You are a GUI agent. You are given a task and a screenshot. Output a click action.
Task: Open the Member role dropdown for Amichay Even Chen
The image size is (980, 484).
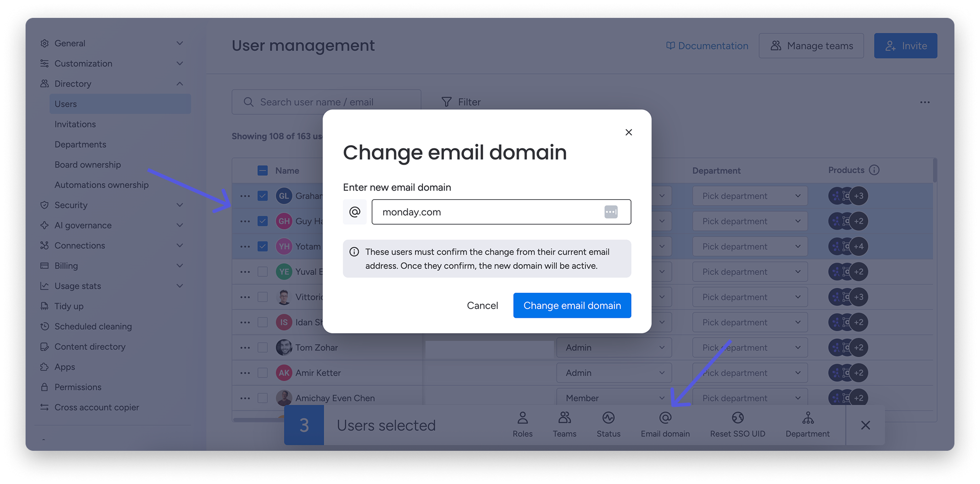pos(614,397)
